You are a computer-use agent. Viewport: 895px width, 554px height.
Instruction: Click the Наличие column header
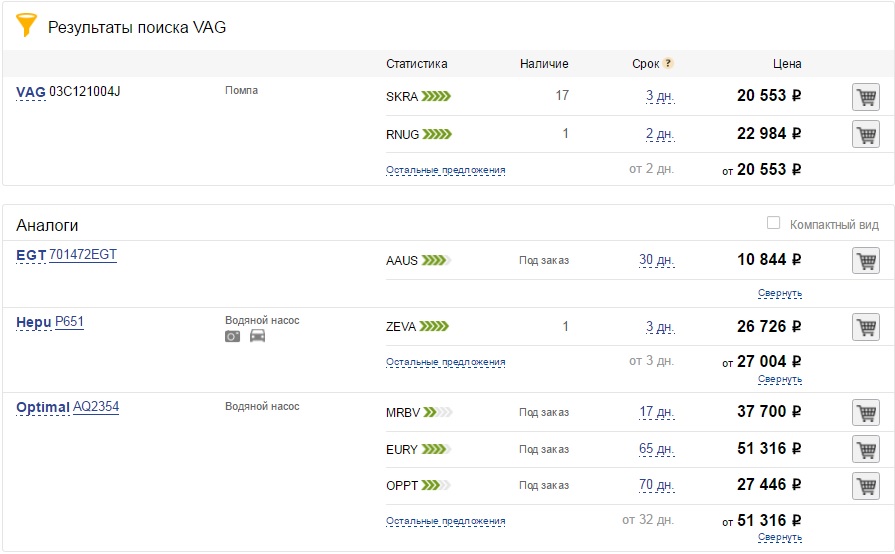pos(544,64)
